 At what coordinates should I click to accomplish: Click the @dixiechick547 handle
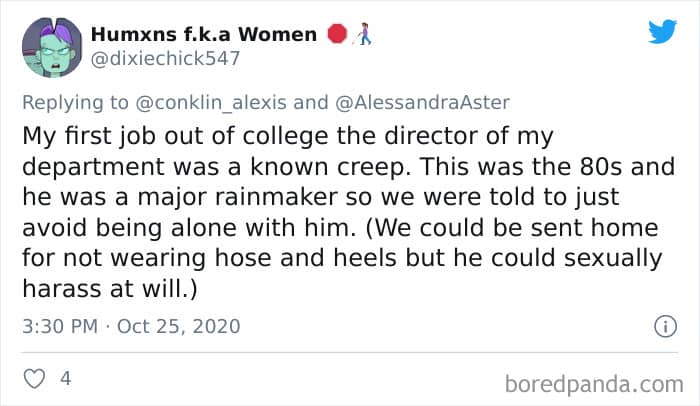[x=166, y=58]
